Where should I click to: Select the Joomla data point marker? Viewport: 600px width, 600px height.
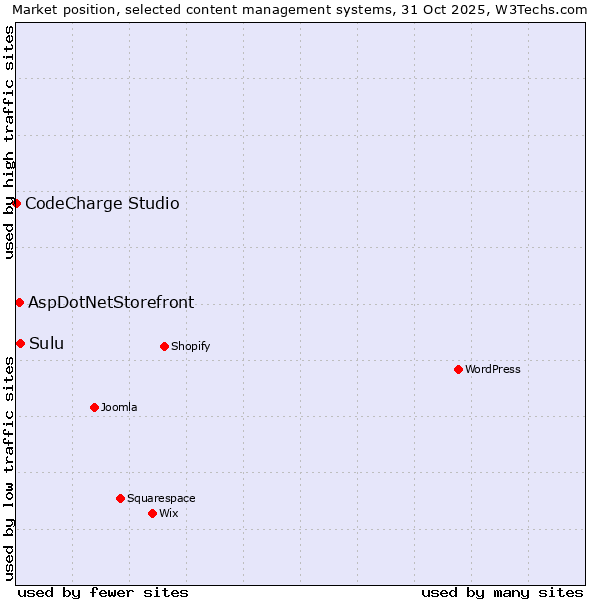[94, 407]
